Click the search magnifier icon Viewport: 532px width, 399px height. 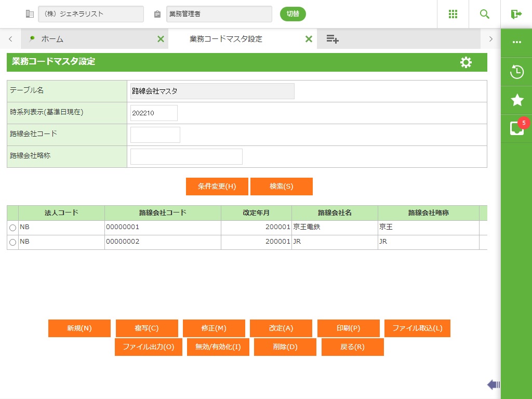click(x=485, y=14)
